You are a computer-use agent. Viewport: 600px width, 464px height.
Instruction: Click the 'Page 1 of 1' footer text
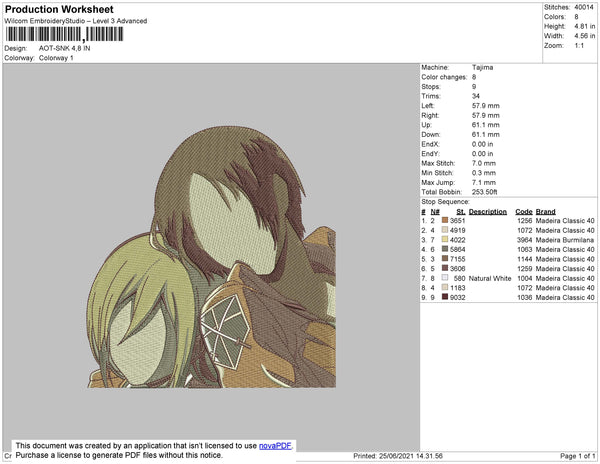click(577, 456)
